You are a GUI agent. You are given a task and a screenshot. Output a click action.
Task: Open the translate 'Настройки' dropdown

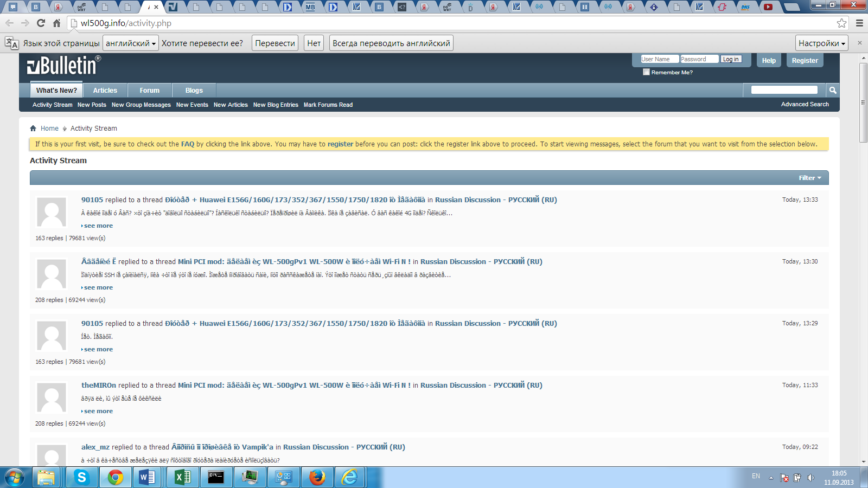point(822,43)
